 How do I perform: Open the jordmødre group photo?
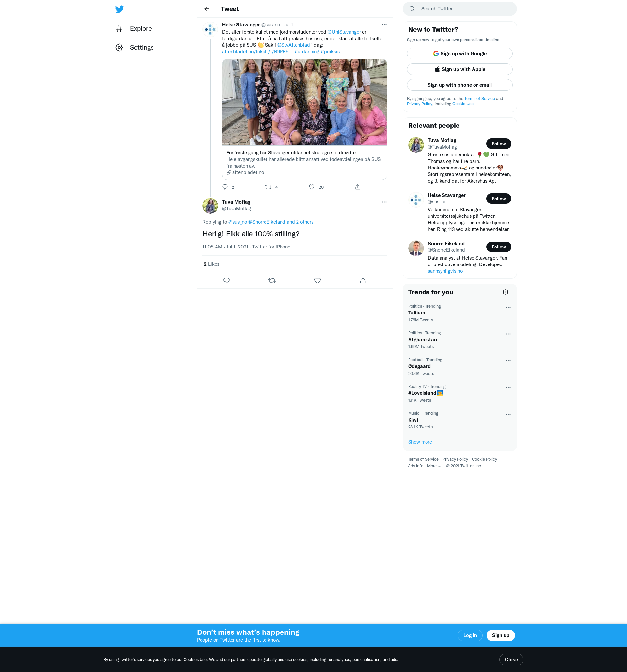coord(305,102)
